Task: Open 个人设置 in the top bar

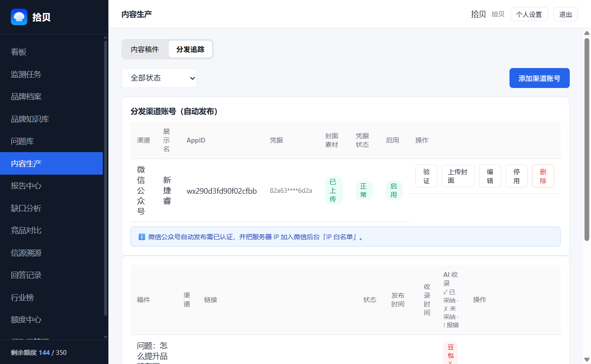Action: point(529,14)
